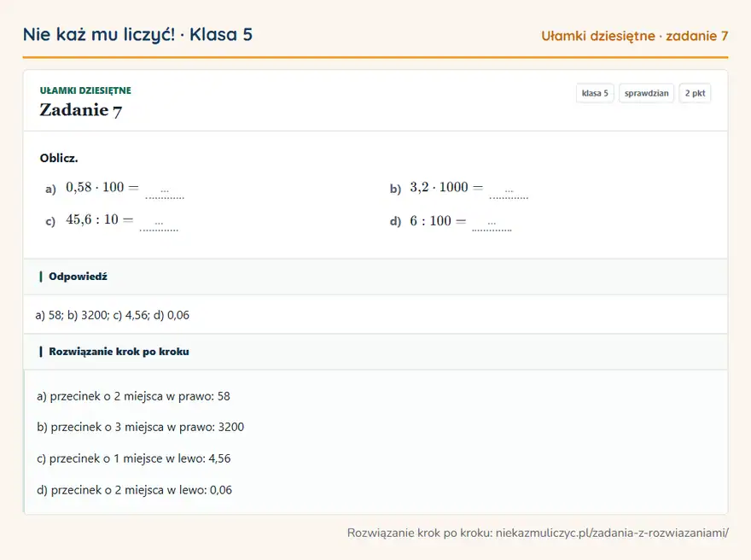Click the dotted answer blank for part b
The image size is (751, 560).
pos(509,193)
